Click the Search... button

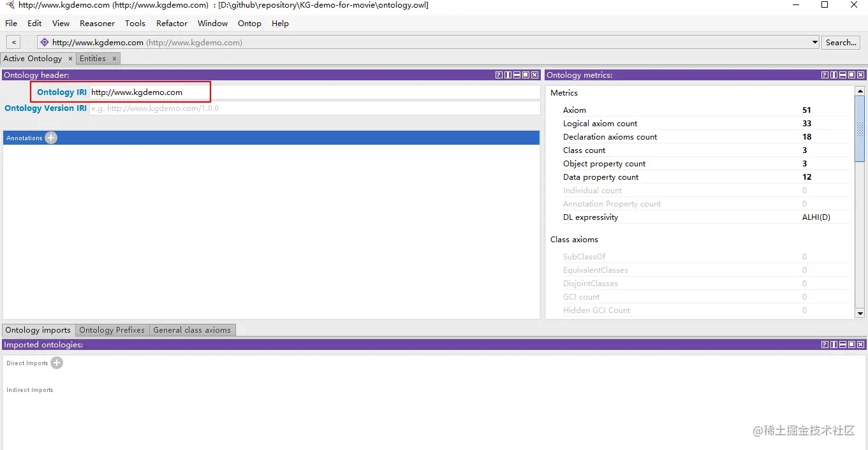click(x=841, y=43)
